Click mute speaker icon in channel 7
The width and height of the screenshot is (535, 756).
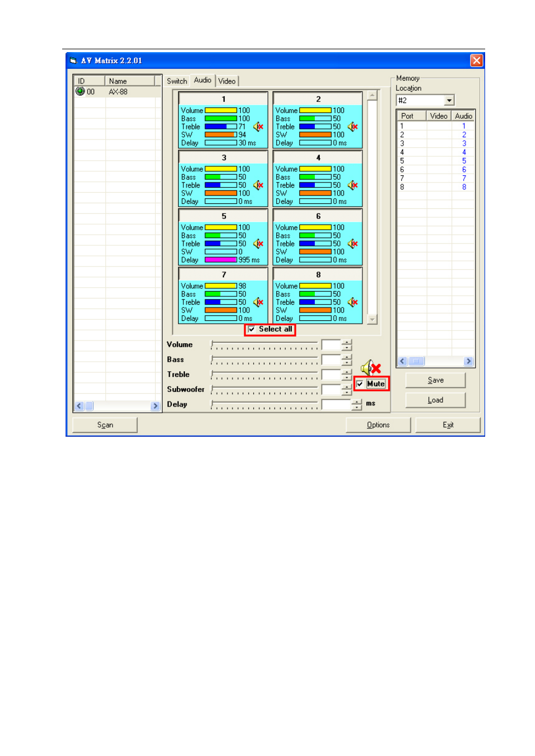(258, 302)
